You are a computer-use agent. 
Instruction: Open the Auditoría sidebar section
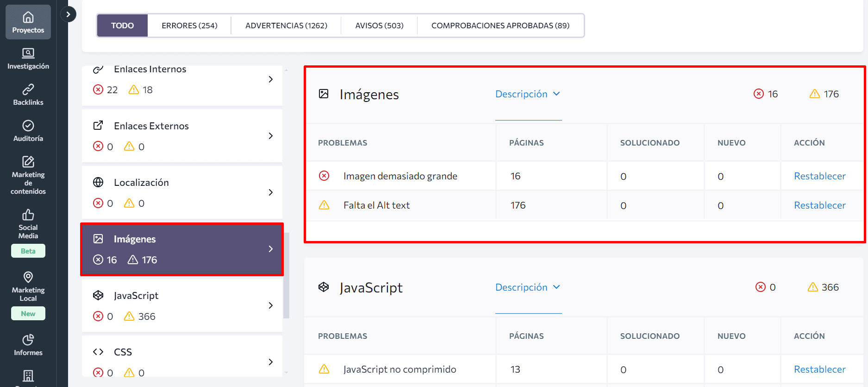(x=28, y=131)
